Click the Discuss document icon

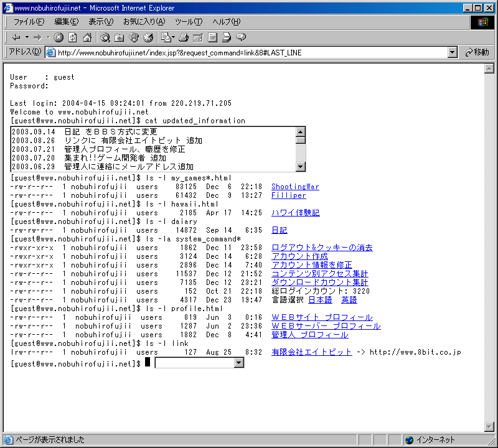point(212,37)
